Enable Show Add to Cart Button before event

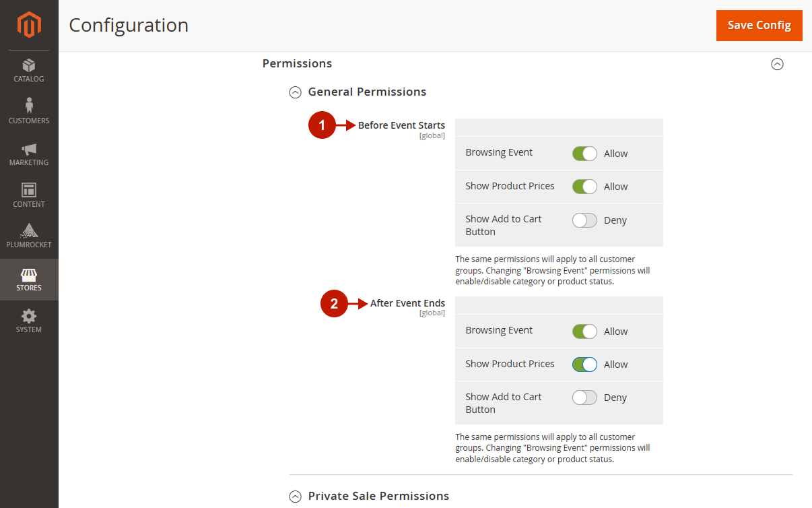click(584, 220)
